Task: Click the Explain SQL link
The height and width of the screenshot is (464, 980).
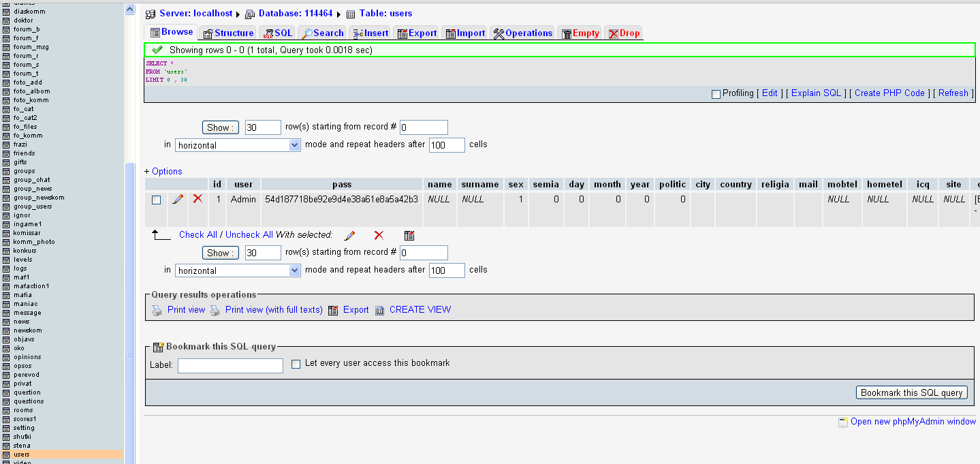Action: (x=816, y=93)
